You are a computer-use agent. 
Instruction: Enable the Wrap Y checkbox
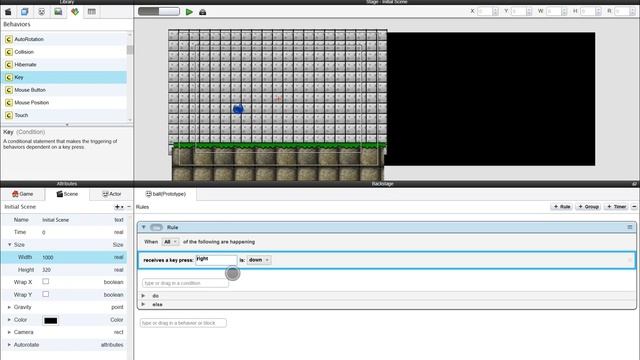[x=46, y=294]
